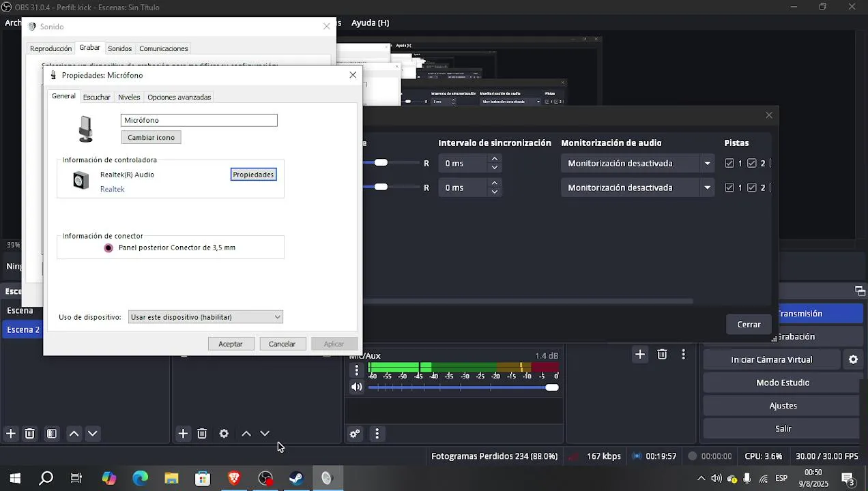The height and width of the screenshot is (491, 868).
Task: Click the Cambiar icono button
Action: coord(151,137)
